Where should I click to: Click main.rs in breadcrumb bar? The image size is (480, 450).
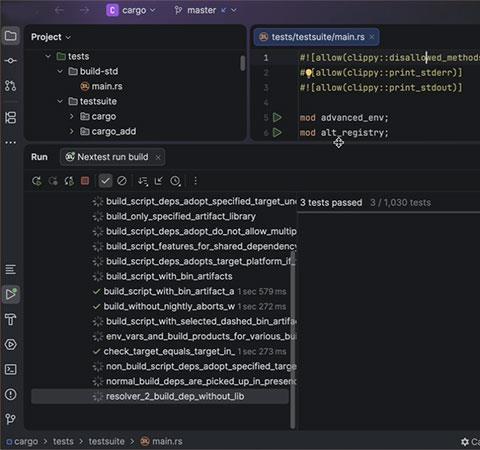[162, 442]
